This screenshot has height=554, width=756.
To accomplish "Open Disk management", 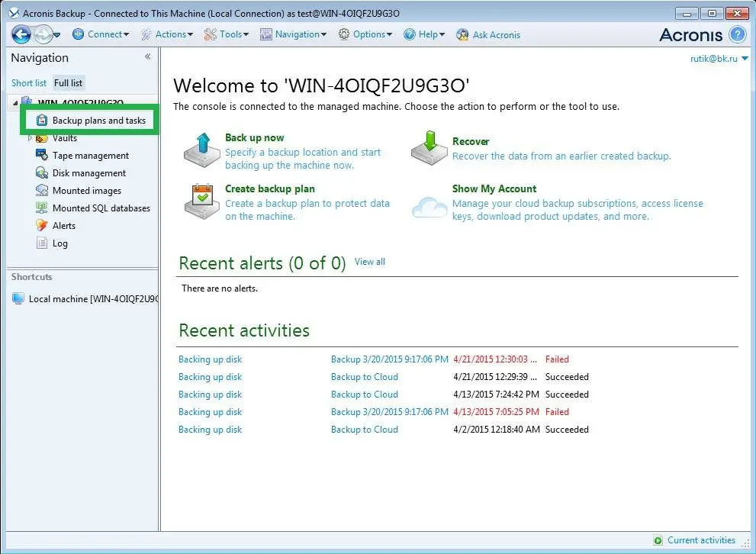I will [89, 172].
